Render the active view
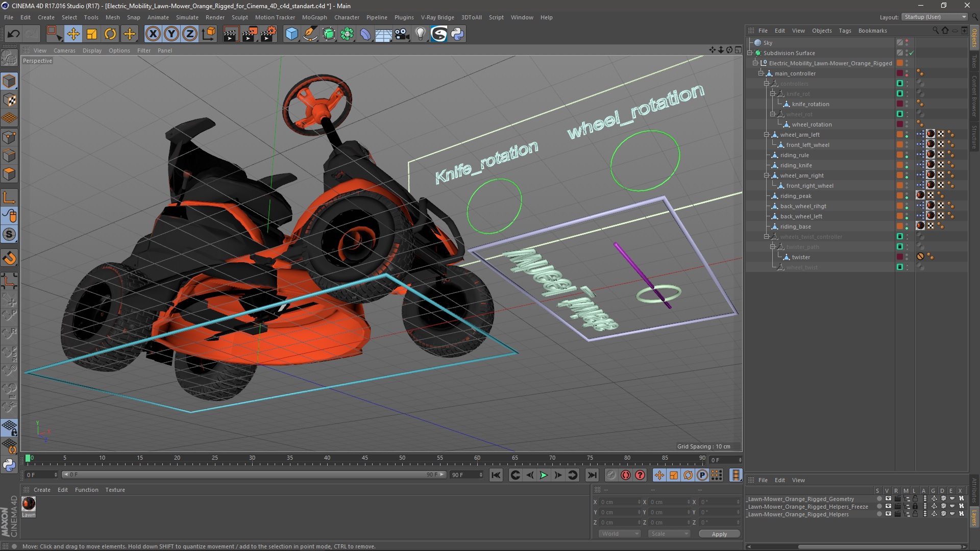Viewport: 980px width, 551px height. 231,34
